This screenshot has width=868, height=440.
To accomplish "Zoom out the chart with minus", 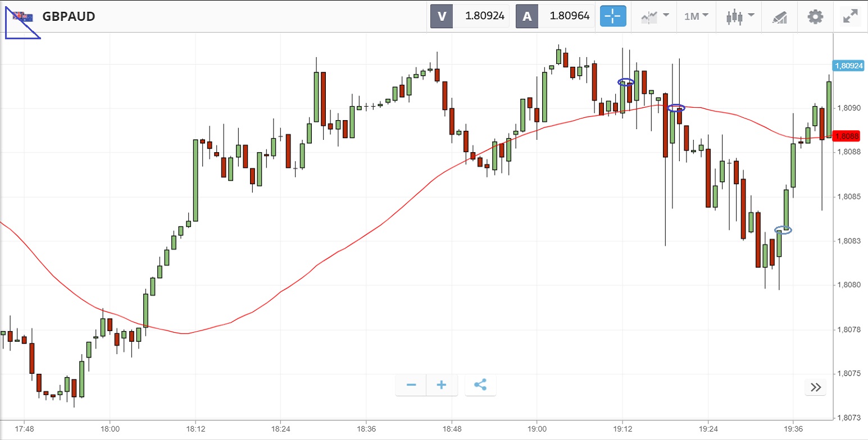I will pyautogui.click(x=411, y=385).
